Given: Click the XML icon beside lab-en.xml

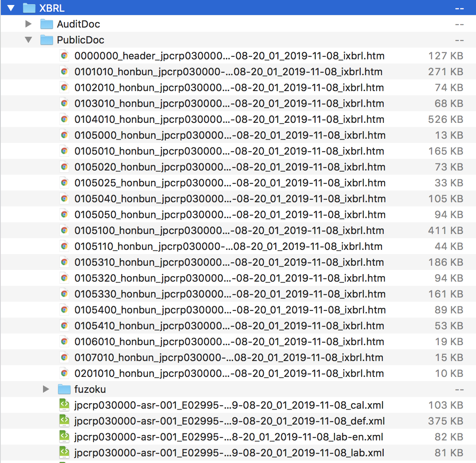Looking at the screenshot, I should pos(65,437).
